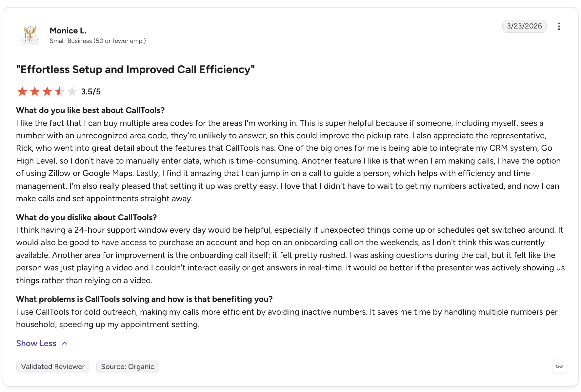
Task: Click the empty gray fifth star
Action: (72, 91)
